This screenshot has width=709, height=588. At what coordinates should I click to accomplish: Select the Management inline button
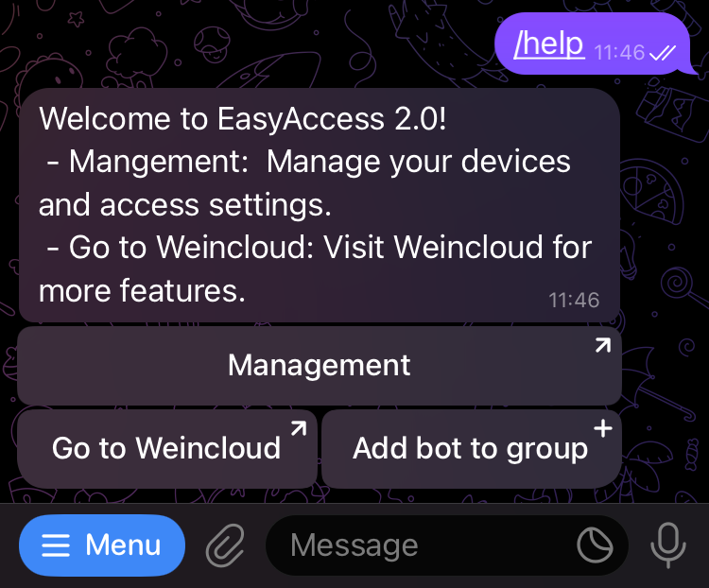pos(320,366)
